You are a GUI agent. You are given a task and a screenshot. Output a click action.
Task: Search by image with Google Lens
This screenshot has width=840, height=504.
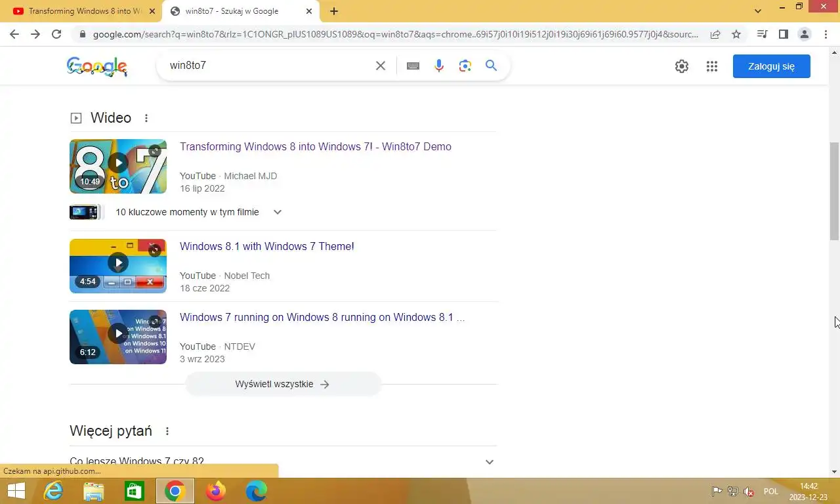[465, 66]
